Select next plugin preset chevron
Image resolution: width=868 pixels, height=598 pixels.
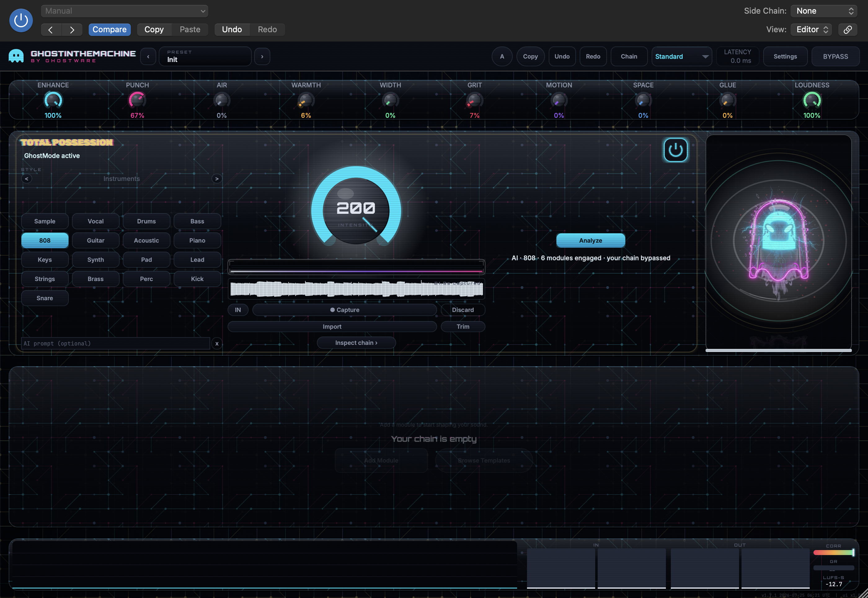click(x=262, y=57)
